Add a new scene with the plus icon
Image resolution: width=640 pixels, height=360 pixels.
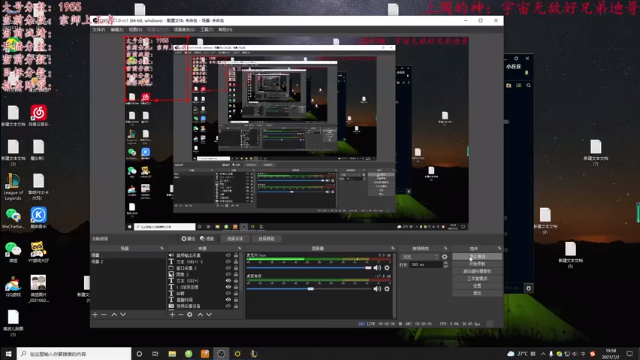[x=95, y=315]
